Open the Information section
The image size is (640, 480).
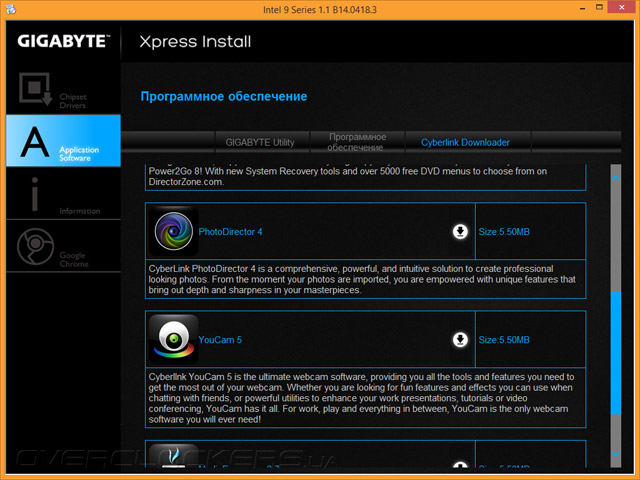(x=63, y=193)
